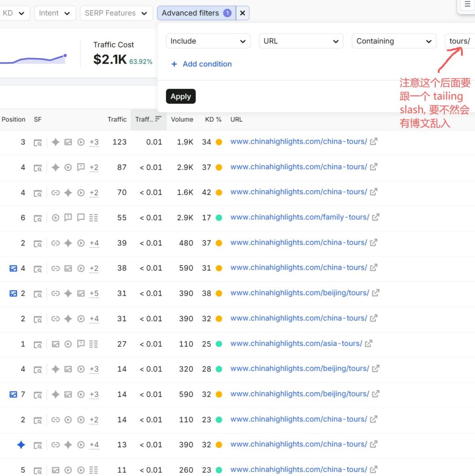Open external link icon in traffic 39 row

click(x=374, y=243)
